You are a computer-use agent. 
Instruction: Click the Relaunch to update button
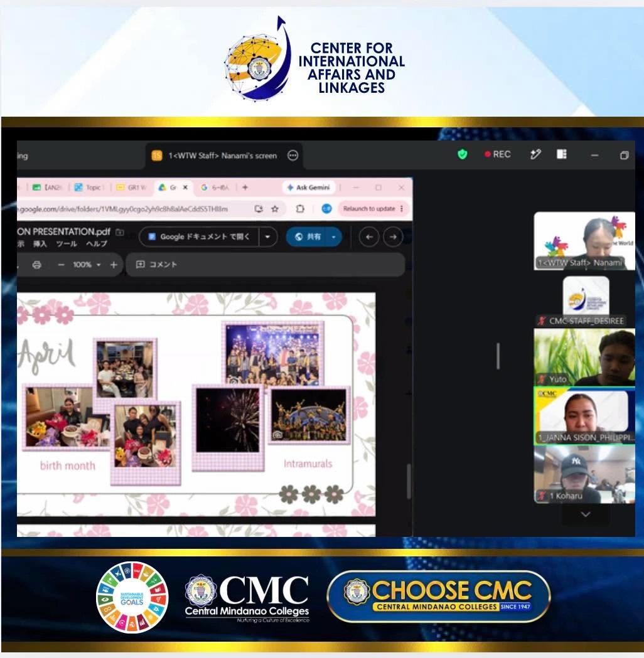tap(369, 208)
